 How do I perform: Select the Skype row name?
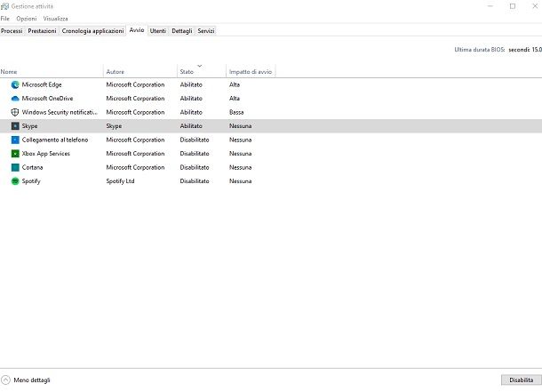point(29,126)
